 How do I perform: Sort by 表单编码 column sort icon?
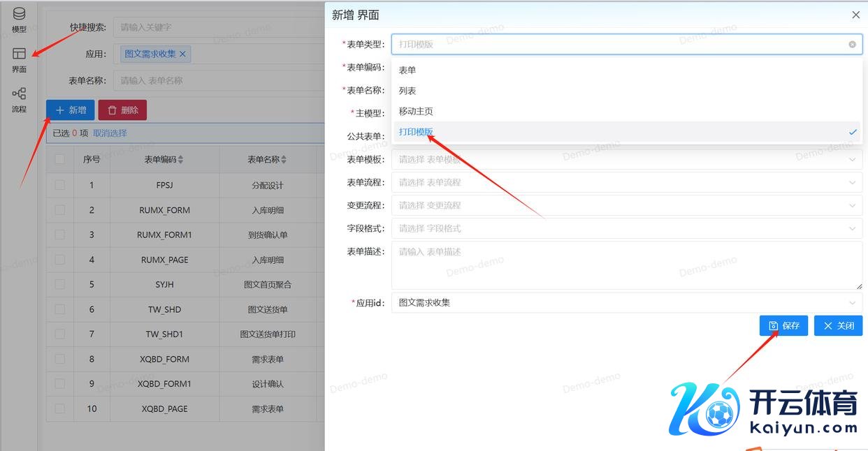[x=181, y=160]
